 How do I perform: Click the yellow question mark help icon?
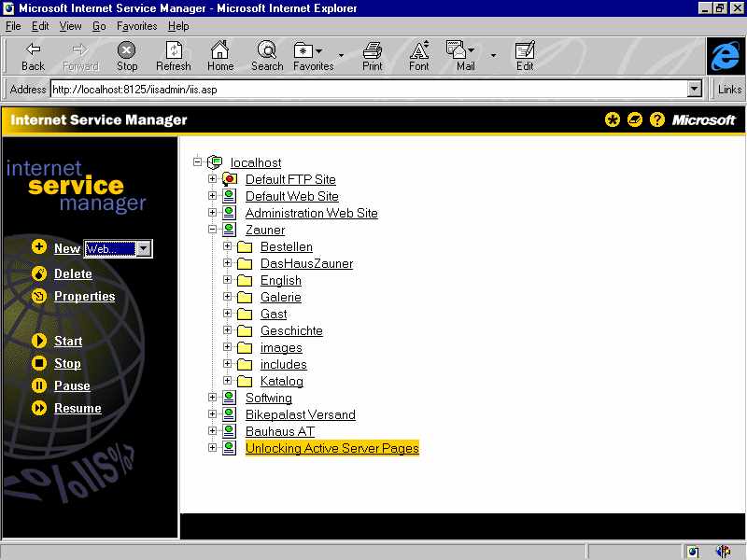pos(657,119)
